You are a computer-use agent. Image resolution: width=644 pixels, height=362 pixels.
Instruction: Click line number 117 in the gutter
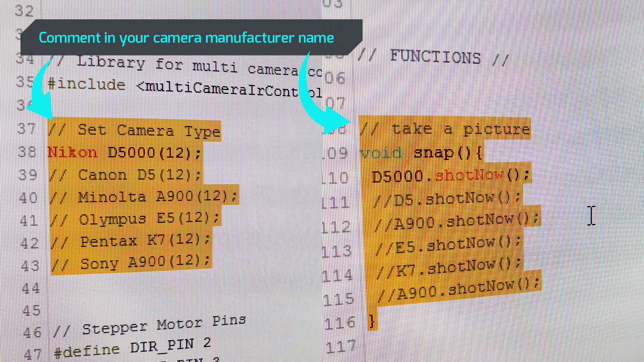coord(341,347)
